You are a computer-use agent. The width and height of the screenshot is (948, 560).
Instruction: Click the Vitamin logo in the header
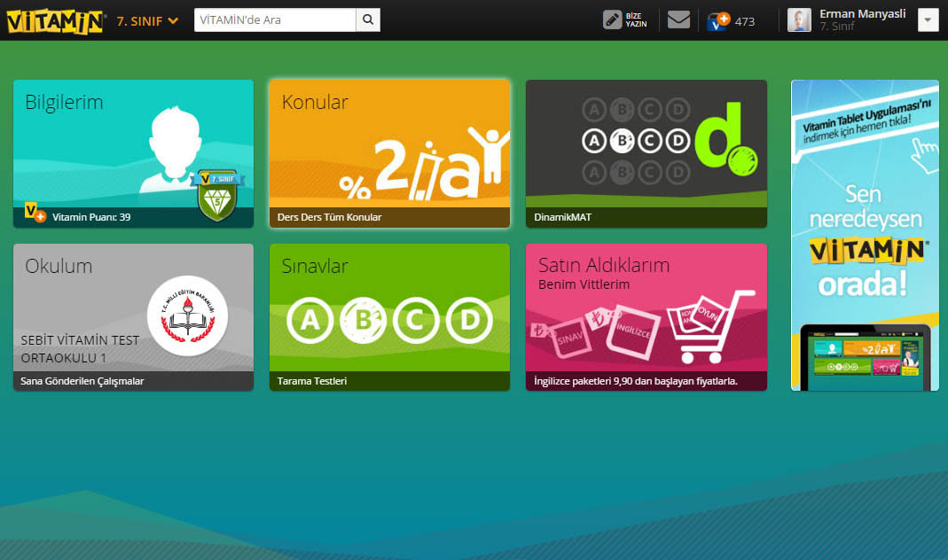(x=56, y=21)
